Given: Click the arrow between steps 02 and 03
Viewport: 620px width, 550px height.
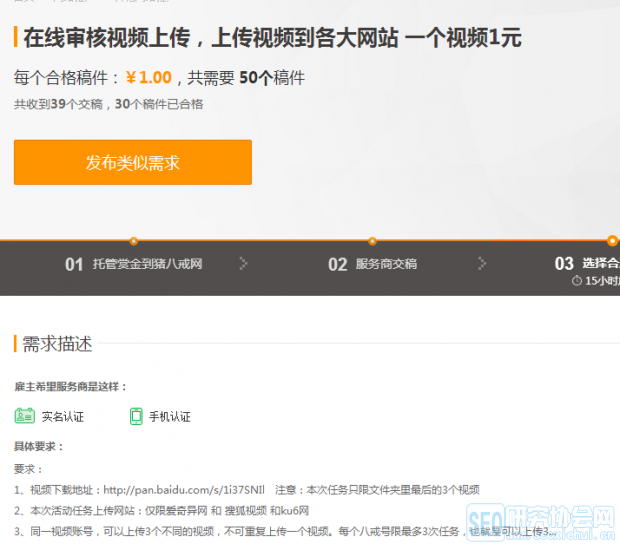Looking at the screenshot, I should 482,264.
